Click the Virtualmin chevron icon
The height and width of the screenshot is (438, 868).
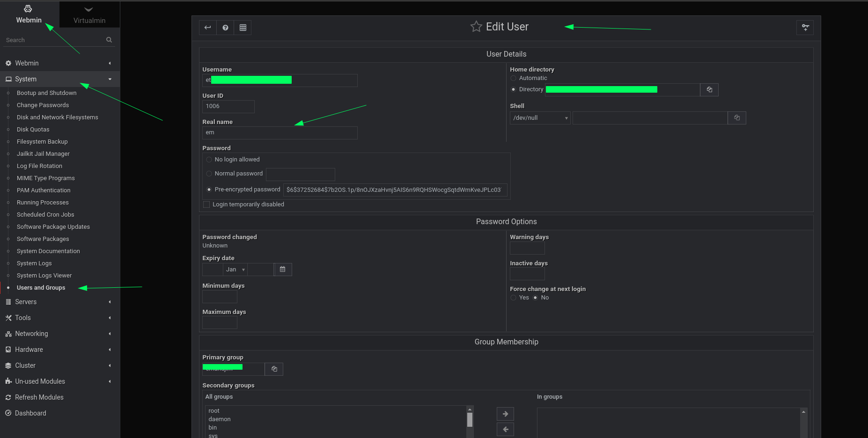[88, 9]
